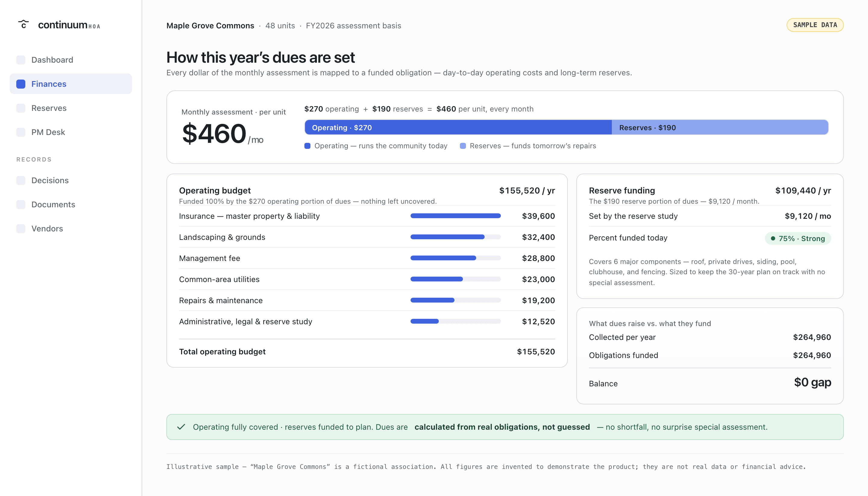This screenshot has width=868, height=496.
Task: Click the SAMPLE DATA badge
Action: (x=815, y=25)
